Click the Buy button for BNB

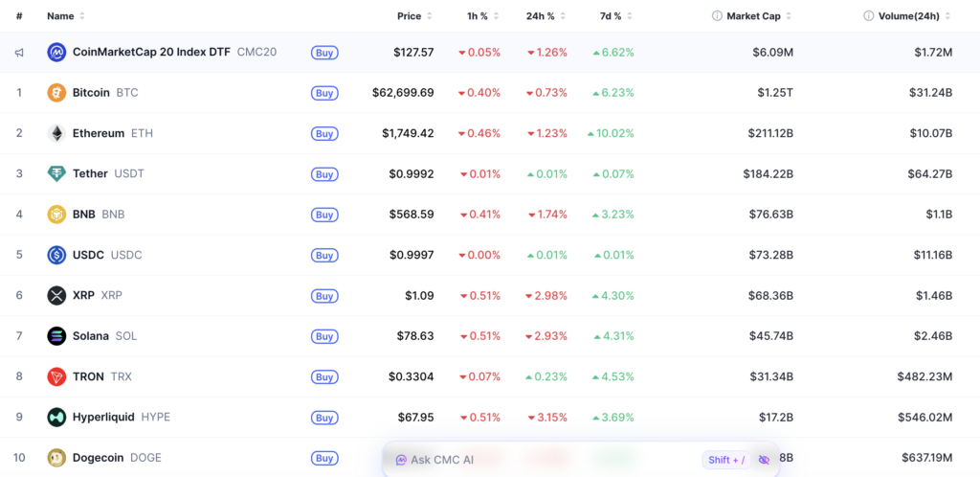pos(324,215)
